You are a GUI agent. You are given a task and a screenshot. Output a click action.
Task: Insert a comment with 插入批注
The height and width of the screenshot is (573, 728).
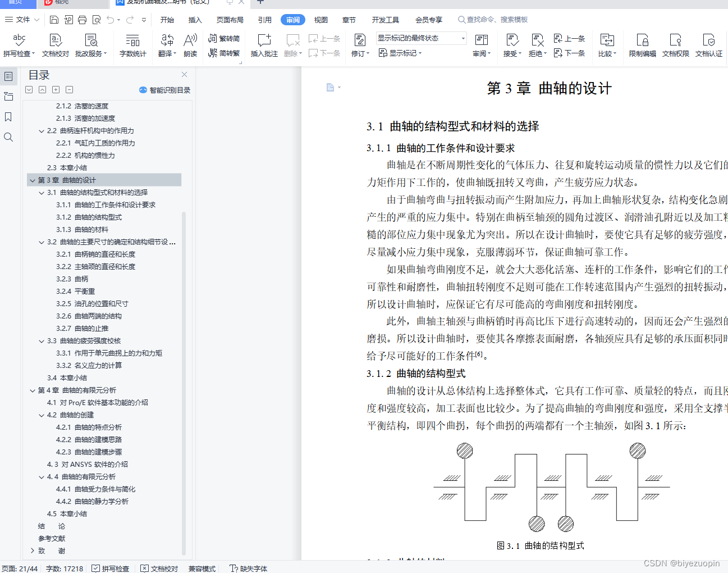264,45
